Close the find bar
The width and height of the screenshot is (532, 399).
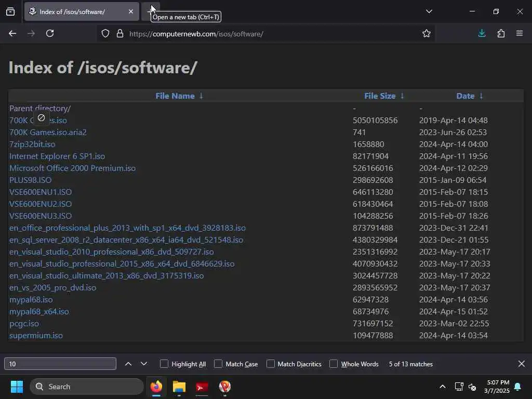coord(522,364)
